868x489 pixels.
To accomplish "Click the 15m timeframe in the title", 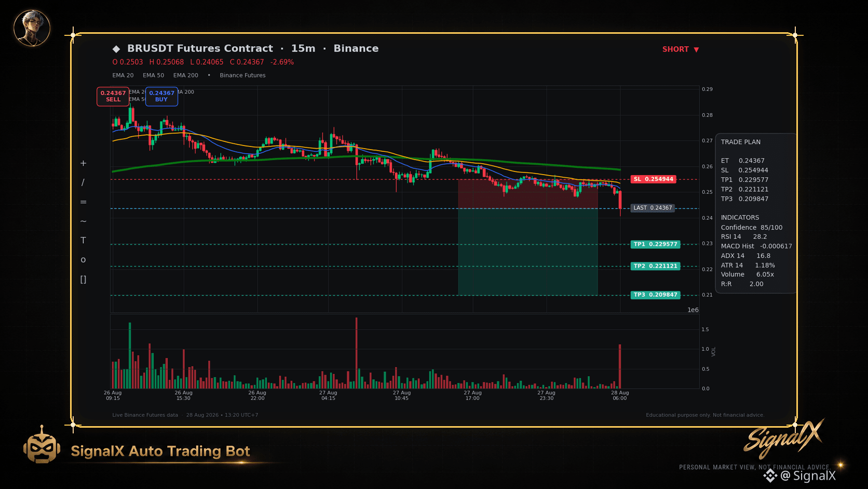I will pyautogui.click(x=303, y=48).
